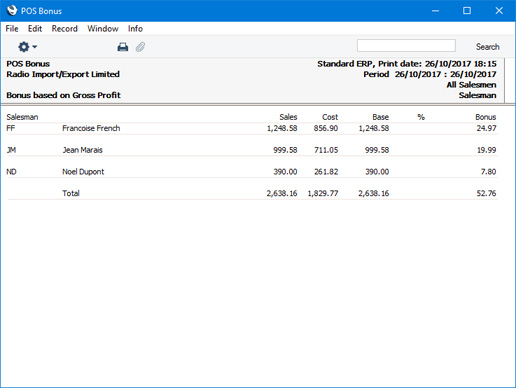Click the Search button
516x388 pixels.
[487, 47]
